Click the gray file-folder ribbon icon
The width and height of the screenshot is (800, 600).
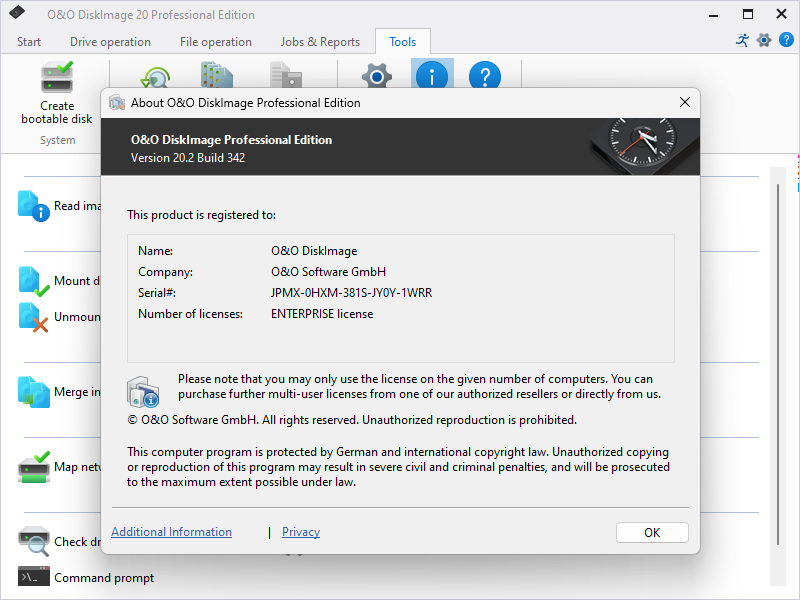coord(286,74)
